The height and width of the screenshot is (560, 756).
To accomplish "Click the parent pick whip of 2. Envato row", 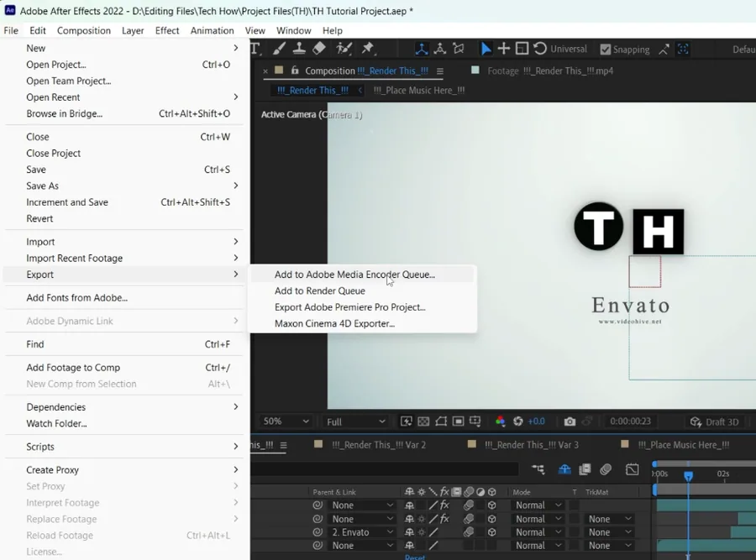I will click(318, 532).
